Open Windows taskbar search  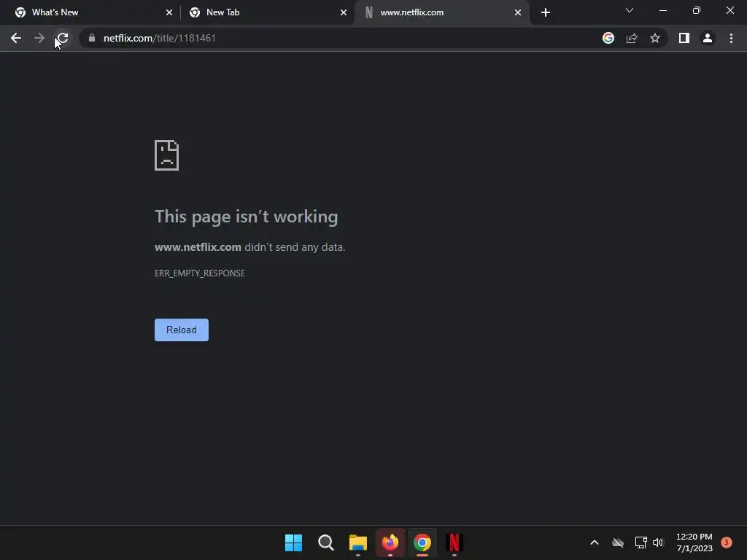pyautogui.click(x=326, y=542)
